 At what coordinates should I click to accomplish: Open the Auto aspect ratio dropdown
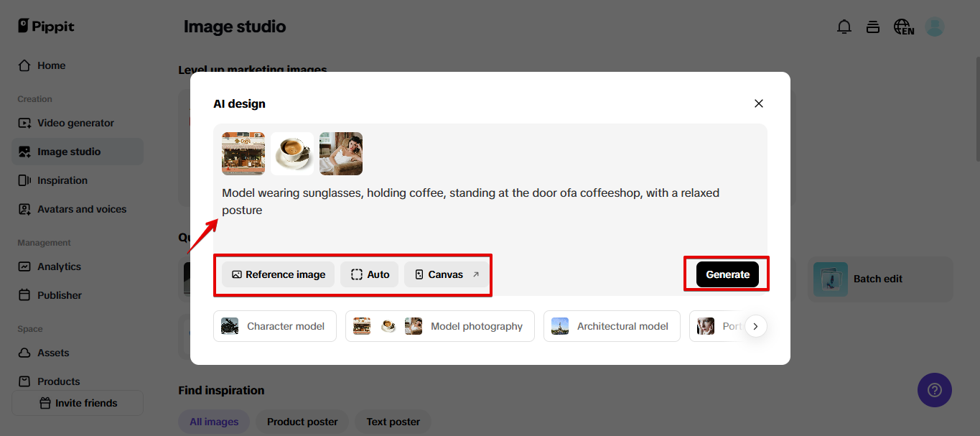pos(369,274)
